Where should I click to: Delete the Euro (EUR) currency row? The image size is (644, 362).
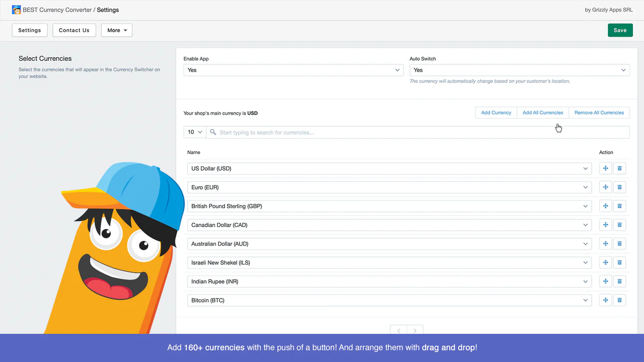[x=619, y=188]
